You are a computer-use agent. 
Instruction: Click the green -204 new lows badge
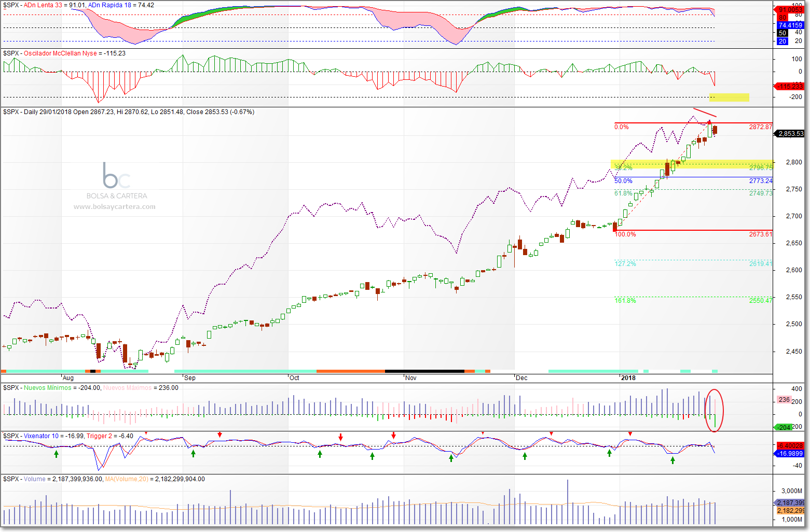783,427
